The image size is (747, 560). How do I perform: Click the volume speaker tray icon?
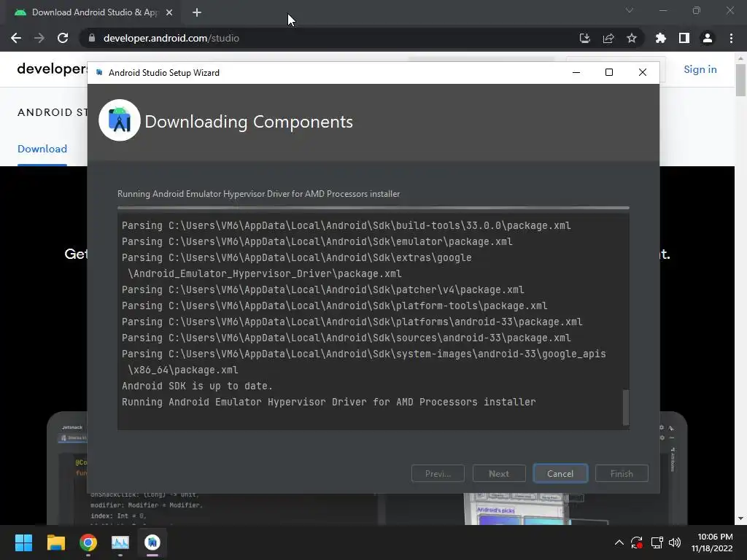pos(675,542)
